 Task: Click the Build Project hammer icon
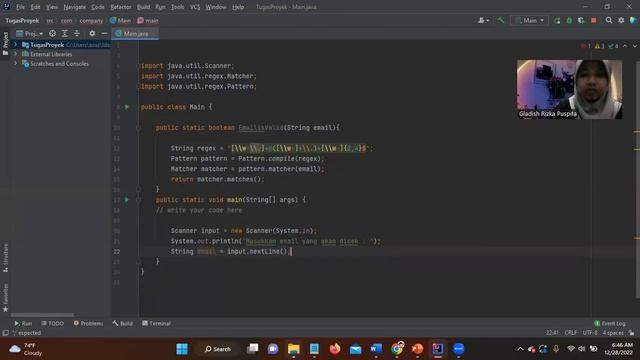pyautogui.click(x=500, y=20)
